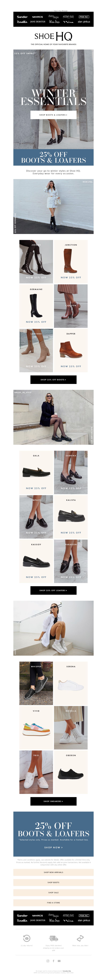Open the Pink Inc logo in top banner
107x980 pixels.
click(x=84, y=17)
